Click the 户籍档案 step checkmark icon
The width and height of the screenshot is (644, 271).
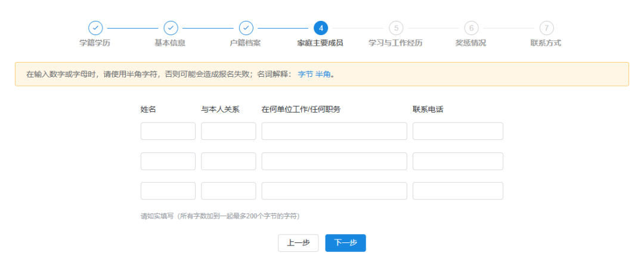[x=246, y=28]
